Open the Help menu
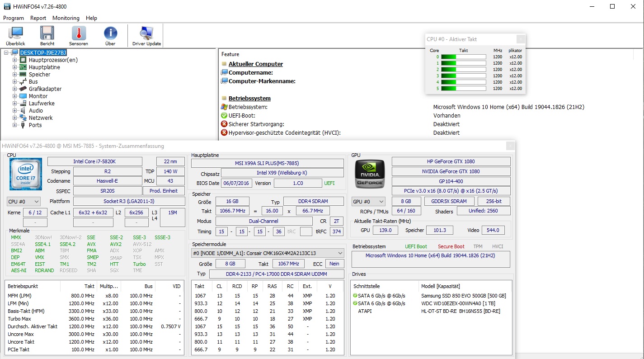Image resolution: width=644 pixels, height=359 pixels. tap(92, 18)
